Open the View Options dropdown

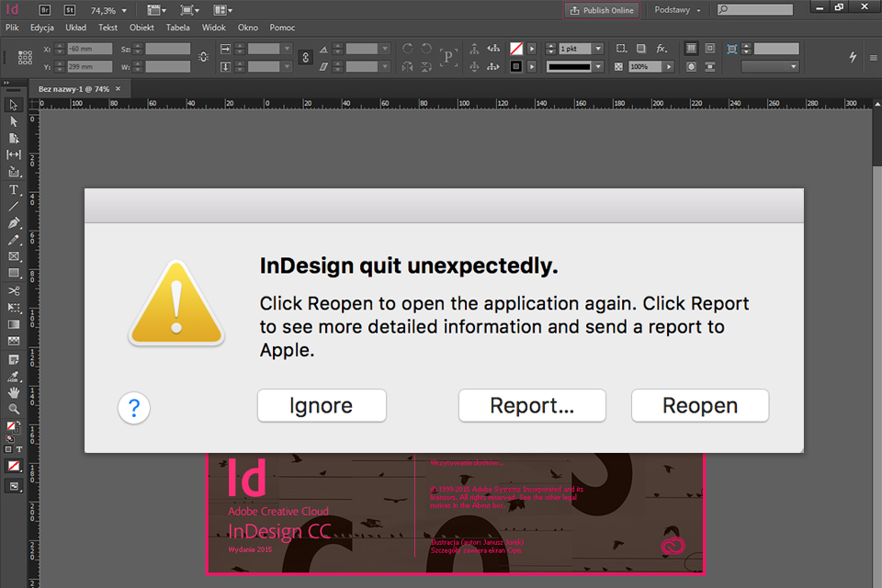(156, 10)
